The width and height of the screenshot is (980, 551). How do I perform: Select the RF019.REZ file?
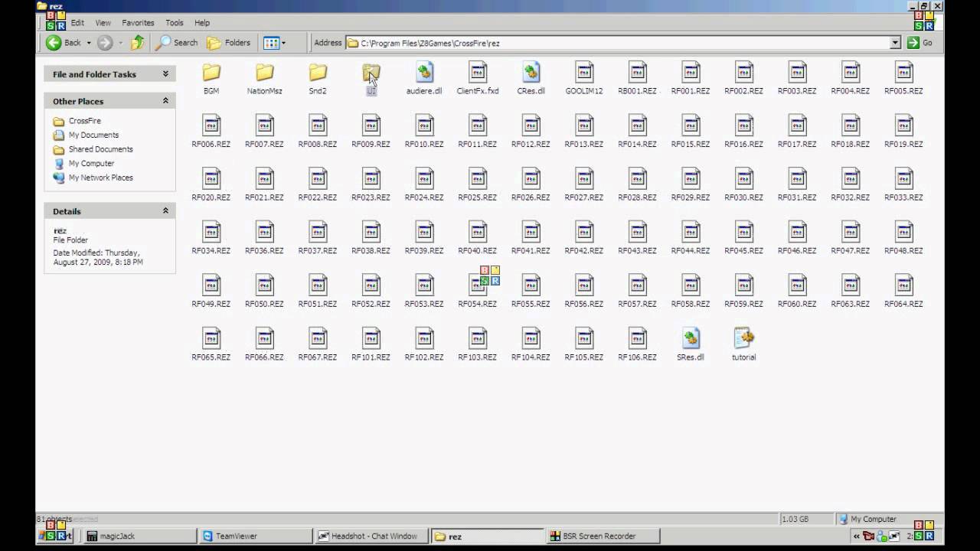coord(903,132)
